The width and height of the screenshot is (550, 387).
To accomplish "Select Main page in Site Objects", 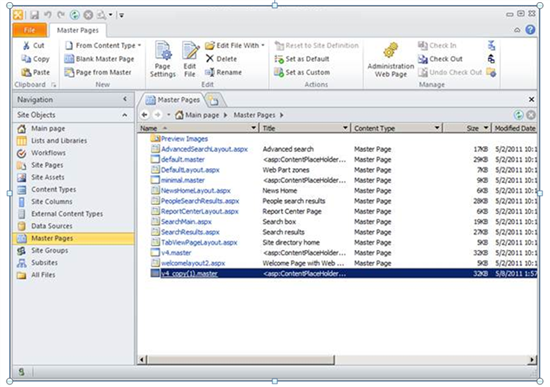I will tap(74, 128).
